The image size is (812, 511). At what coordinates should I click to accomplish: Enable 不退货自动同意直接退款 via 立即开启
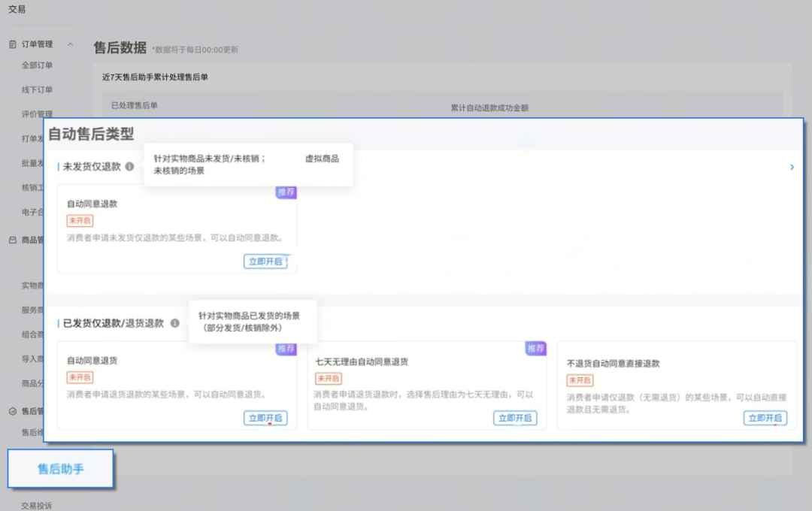coord(764,419)
